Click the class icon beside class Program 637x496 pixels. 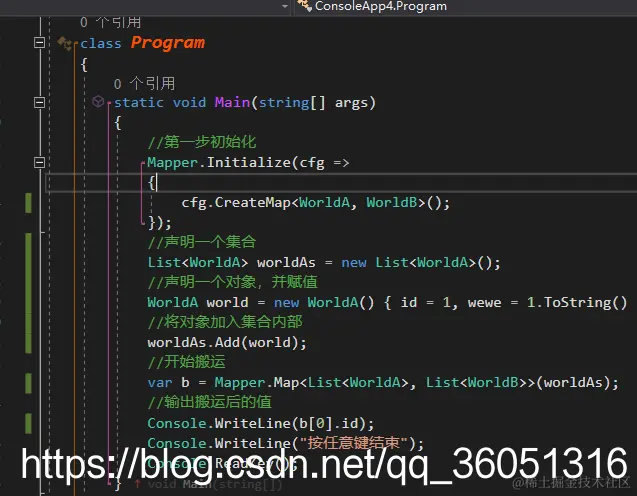[65, 43]
